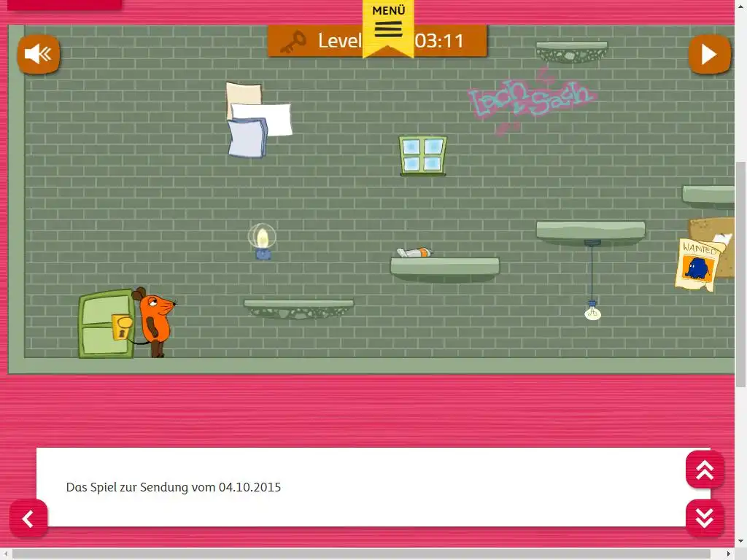Click the crumbling ledge at the top
747x560 pixels.
[x=572, y=52]
